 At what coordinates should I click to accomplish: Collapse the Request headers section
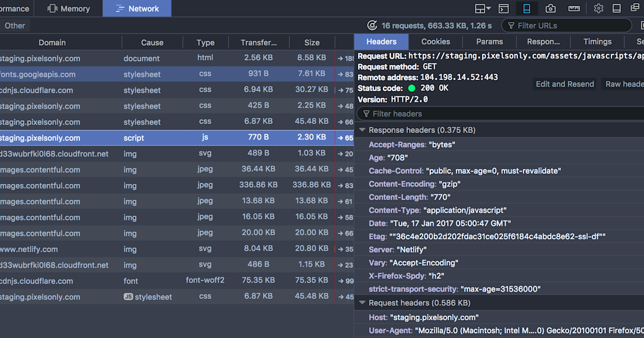[362, 303]
